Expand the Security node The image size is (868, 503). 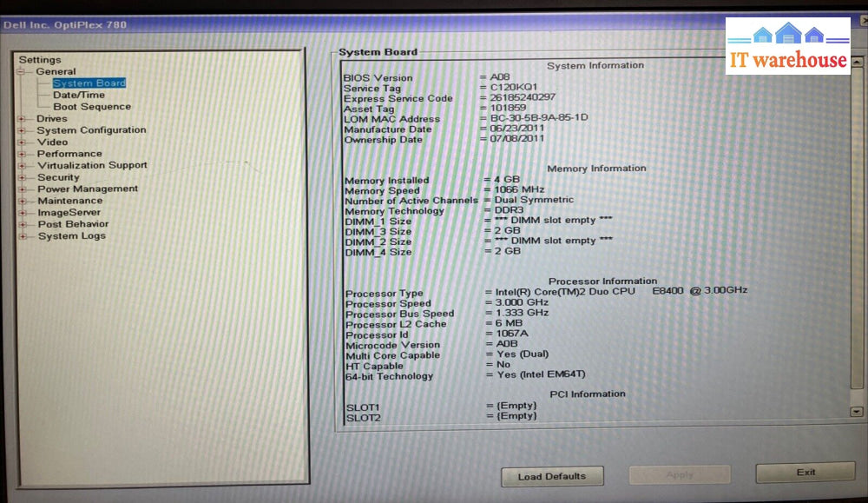point(21,177)
